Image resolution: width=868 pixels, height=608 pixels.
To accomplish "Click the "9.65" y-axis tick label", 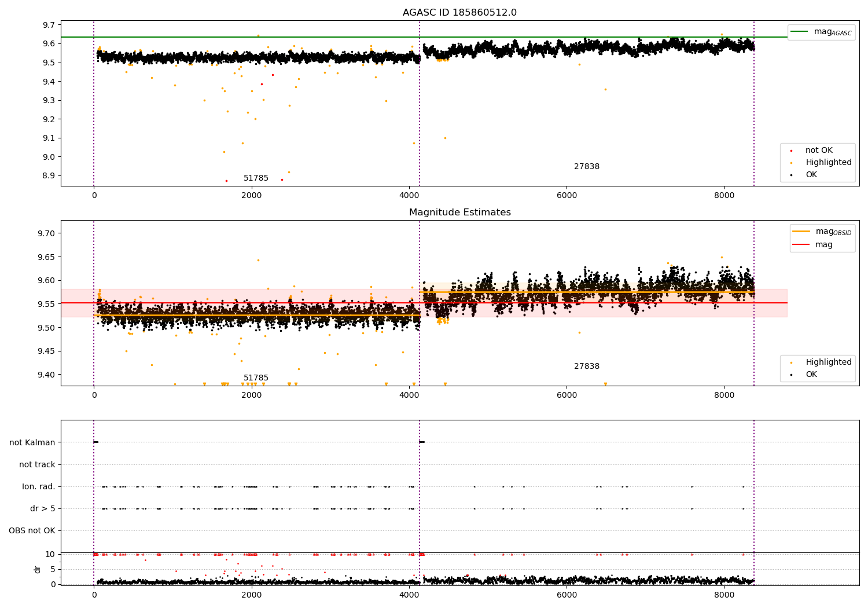I will [x=47, y=257].
